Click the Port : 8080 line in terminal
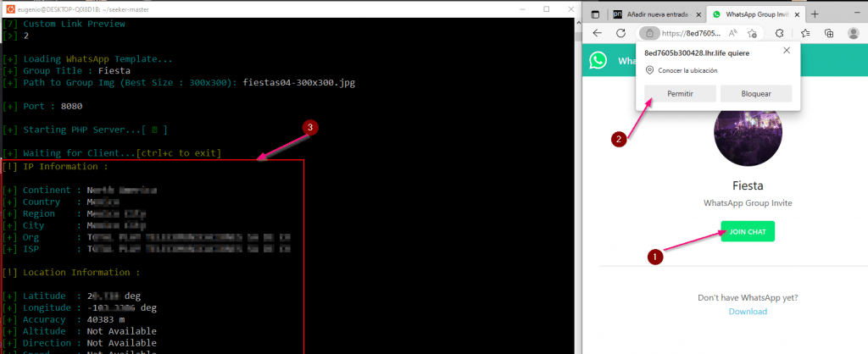Screen dimensions: 868x354 (x=42, y=106)
